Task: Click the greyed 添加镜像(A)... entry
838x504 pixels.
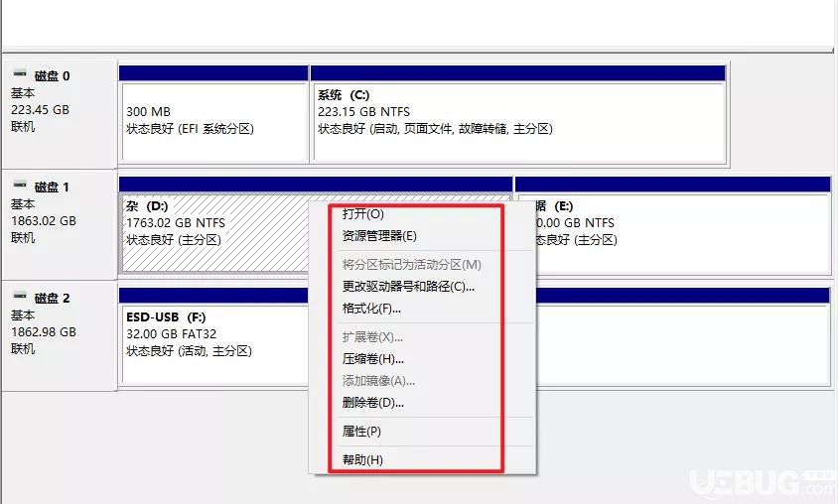Action: [378, 381]
